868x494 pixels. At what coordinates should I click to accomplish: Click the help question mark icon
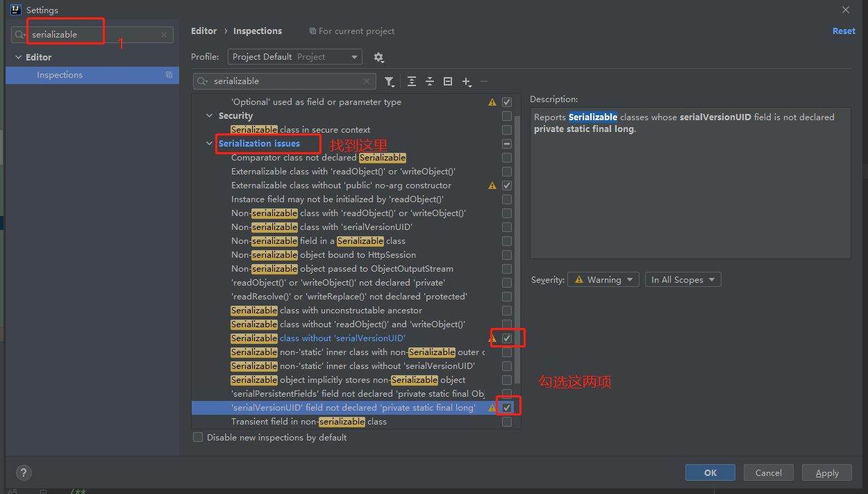[x=24, y=473]
